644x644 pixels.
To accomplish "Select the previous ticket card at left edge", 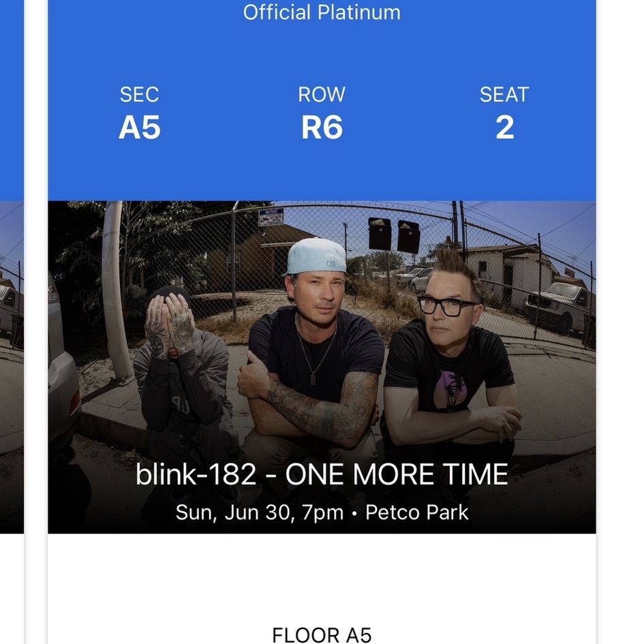I will click(x=12, y=322).
